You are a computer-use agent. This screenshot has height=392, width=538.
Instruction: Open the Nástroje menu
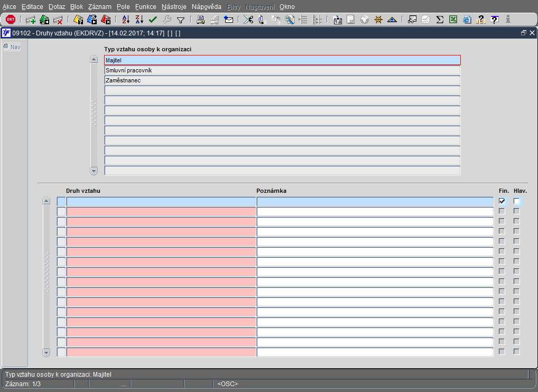coord(173,7)
